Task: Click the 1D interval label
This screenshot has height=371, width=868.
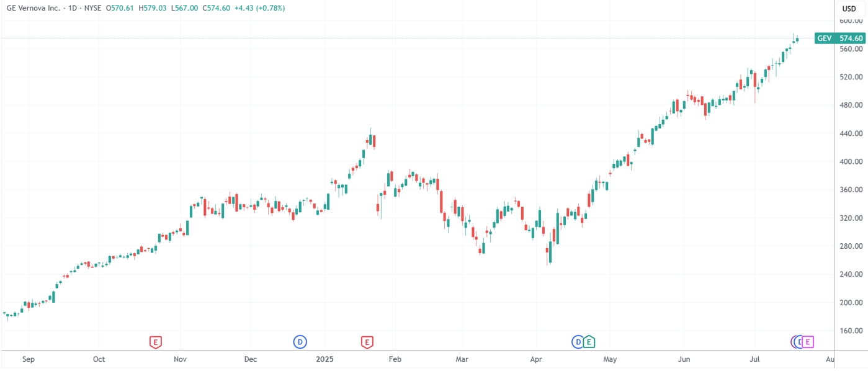Action: click(x=74, y=9)
